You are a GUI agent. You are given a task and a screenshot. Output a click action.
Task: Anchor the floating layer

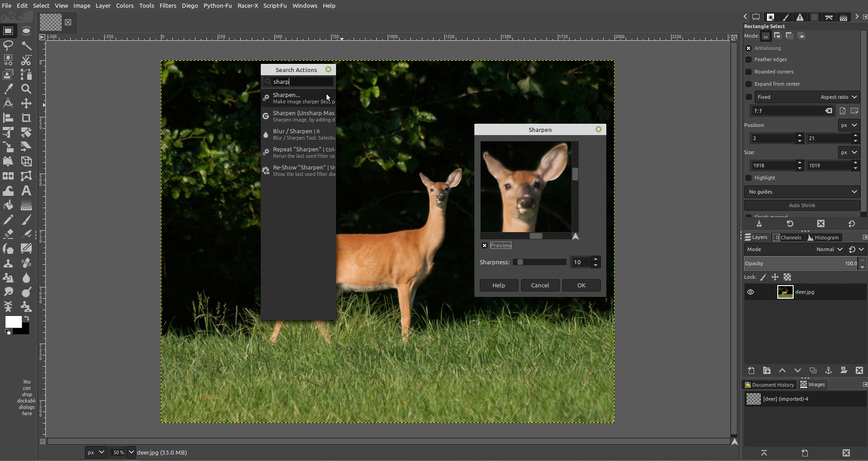point(828,370)
